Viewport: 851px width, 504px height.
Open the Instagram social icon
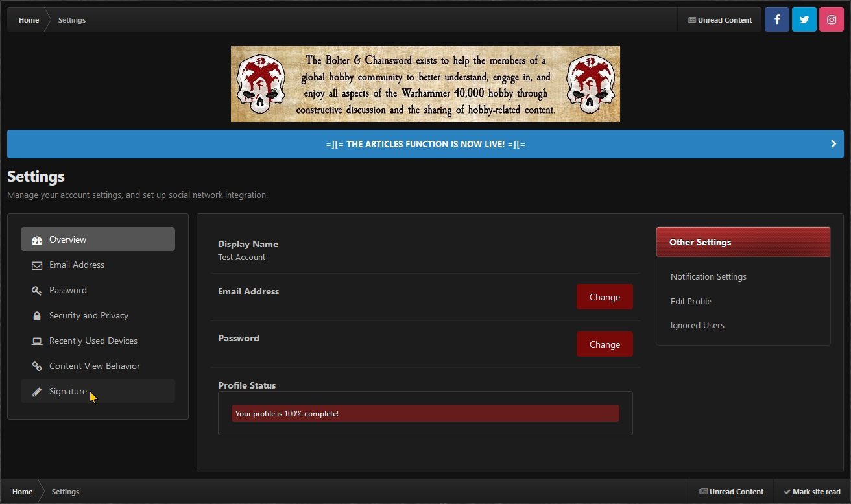click(x=832, y=19)
